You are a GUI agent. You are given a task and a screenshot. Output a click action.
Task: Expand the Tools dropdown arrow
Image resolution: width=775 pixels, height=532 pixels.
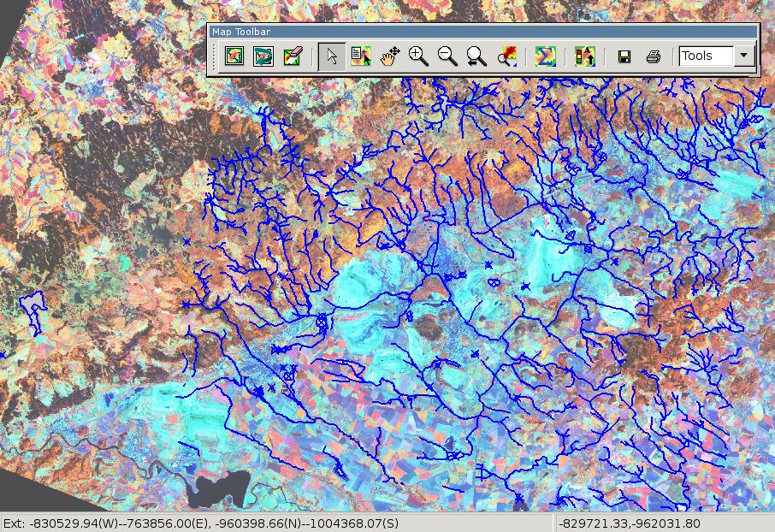(744, 56)
